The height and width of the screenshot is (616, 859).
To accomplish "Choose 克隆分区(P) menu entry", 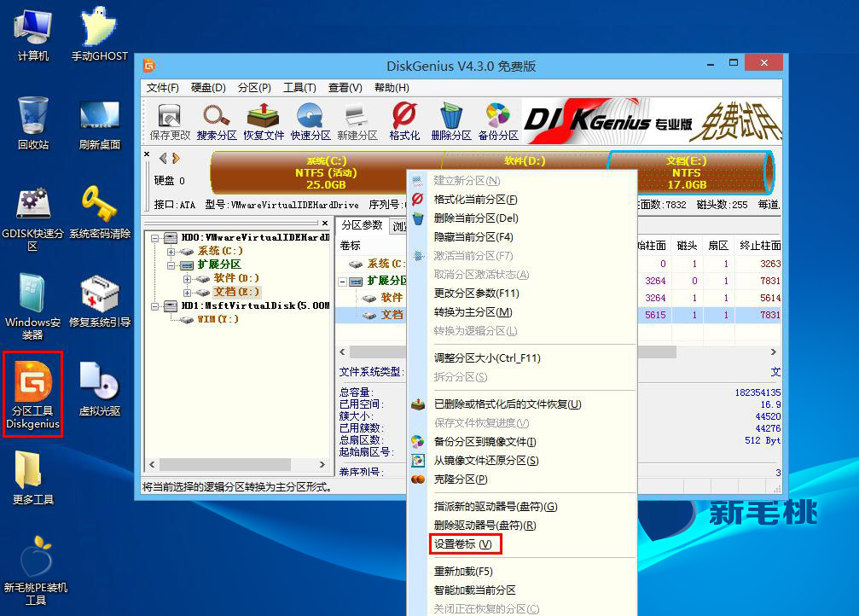I will pyautogui.click(x=521, y=479).
